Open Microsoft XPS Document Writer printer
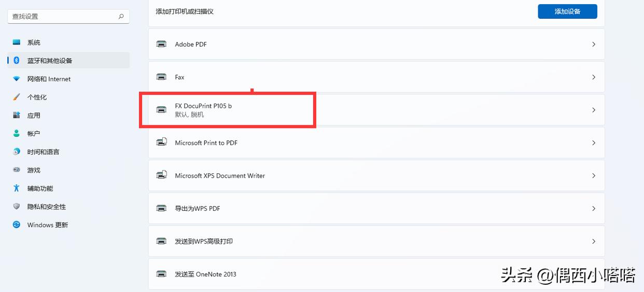 pos(220,176)
